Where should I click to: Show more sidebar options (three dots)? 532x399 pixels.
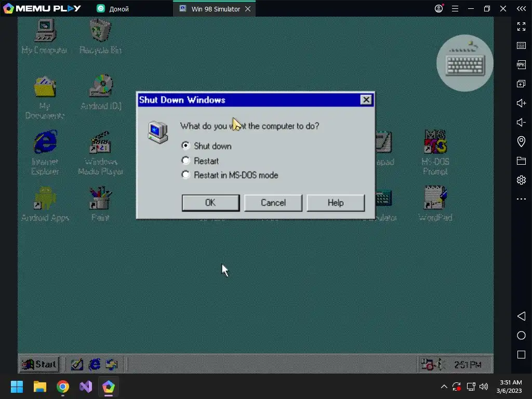pos(521,199)
